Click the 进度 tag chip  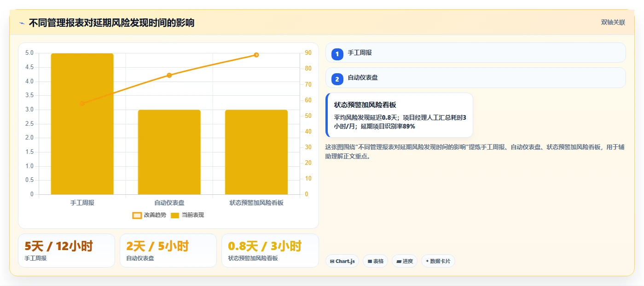click(x=405, y=261)
